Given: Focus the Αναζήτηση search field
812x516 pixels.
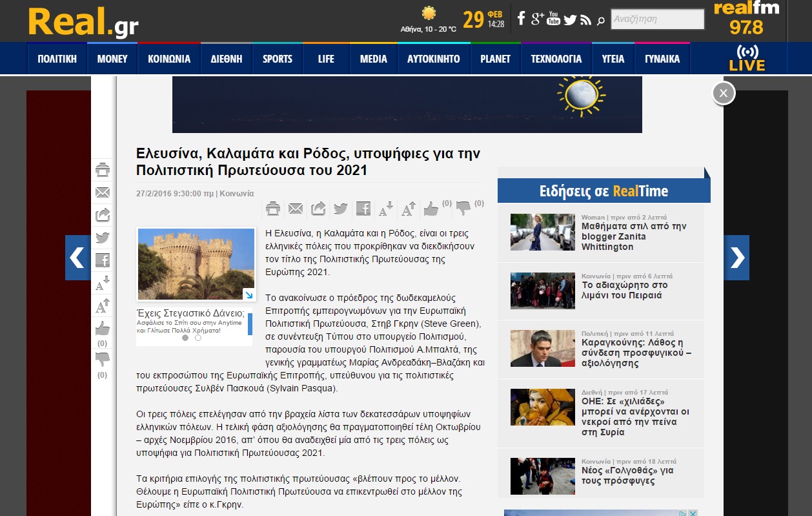Looking at the screenshot, I should point(658,19).
